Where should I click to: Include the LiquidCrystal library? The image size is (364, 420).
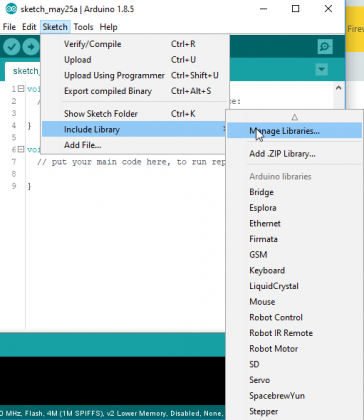pyautogui.click(x=294, y=286)
